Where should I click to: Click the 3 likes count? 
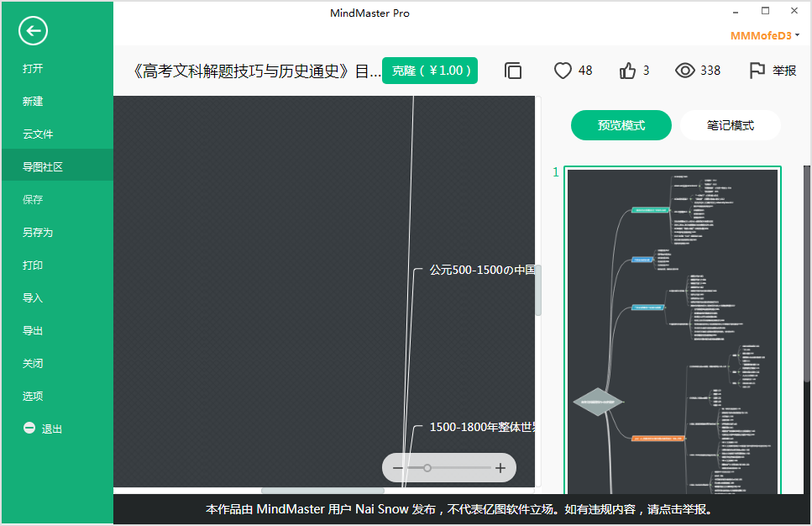pos(646,71)
